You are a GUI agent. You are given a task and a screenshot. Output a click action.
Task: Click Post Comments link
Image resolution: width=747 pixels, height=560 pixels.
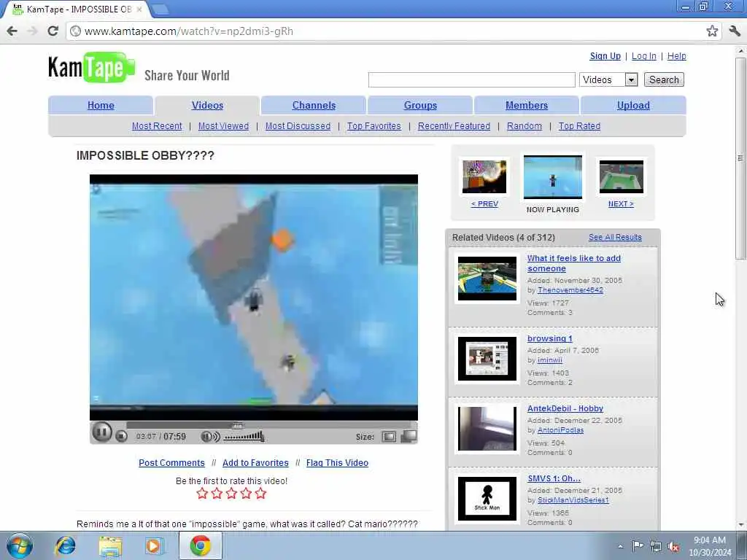point(171,462)
